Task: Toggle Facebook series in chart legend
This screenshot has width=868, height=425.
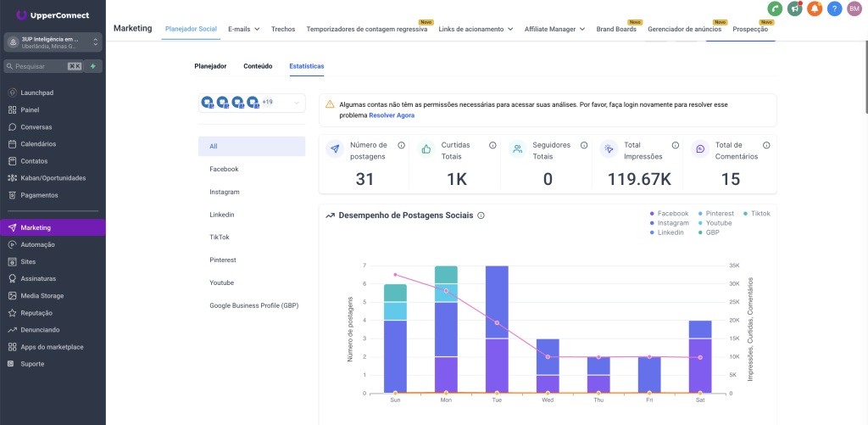Action: pyautogui.click(x=672, y=214)
